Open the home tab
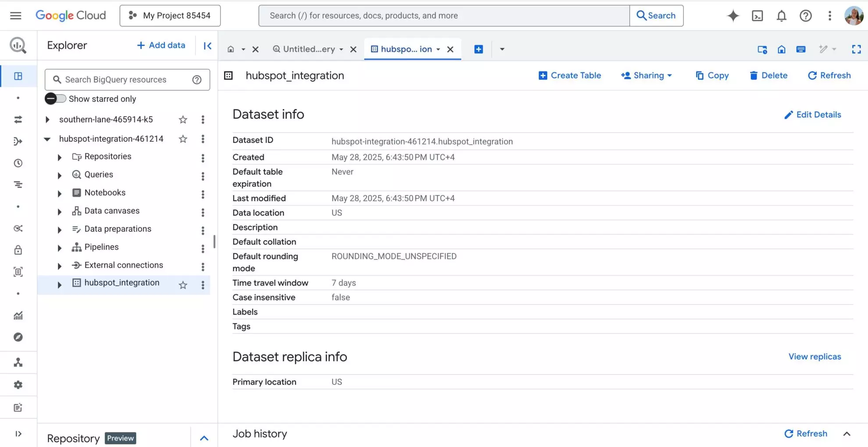The width and height of the screenshot is (868, 447). [x=231, y=49]
